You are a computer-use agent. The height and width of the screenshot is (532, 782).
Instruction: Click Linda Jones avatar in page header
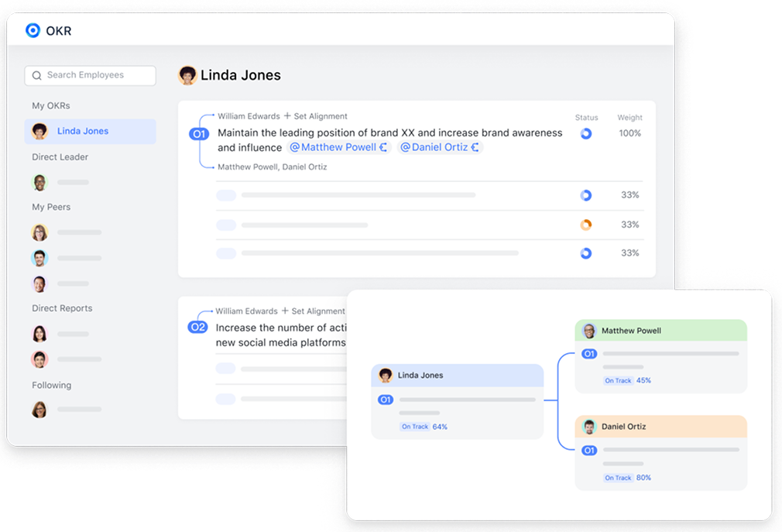click(x=187, y=75)
